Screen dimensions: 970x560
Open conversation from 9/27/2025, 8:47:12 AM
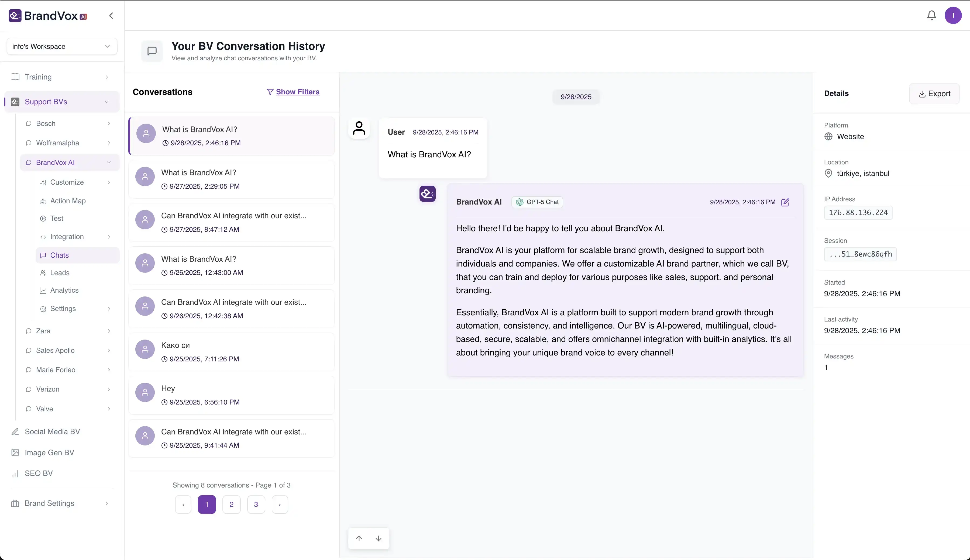232,222
